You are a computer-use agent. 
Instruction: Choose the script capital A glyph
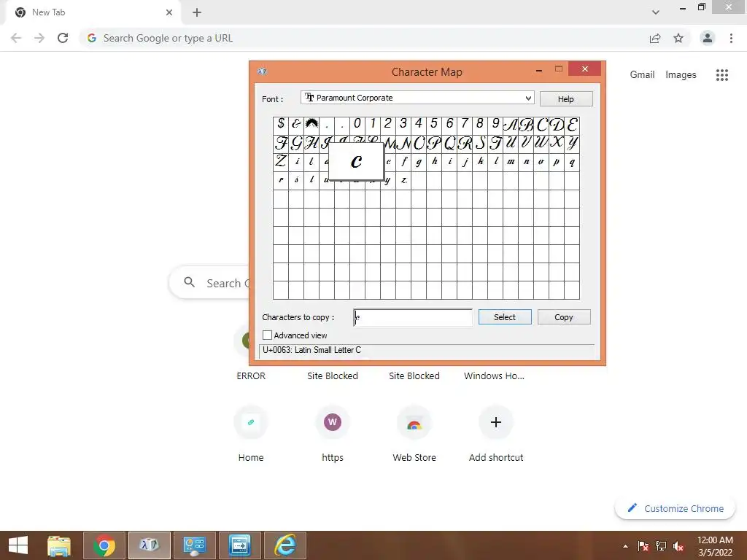[x=511, y=124]
